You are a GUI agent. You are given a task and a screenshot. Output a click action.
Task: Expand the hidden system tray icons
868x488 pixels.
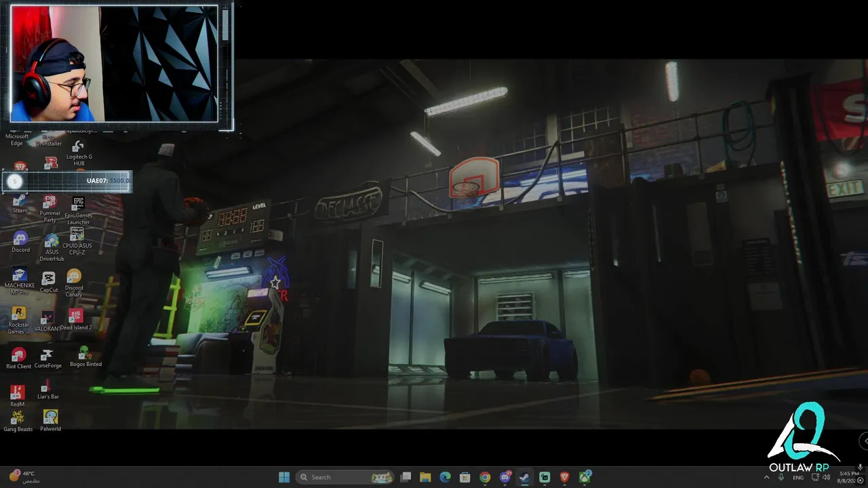(x=767, y=477)
